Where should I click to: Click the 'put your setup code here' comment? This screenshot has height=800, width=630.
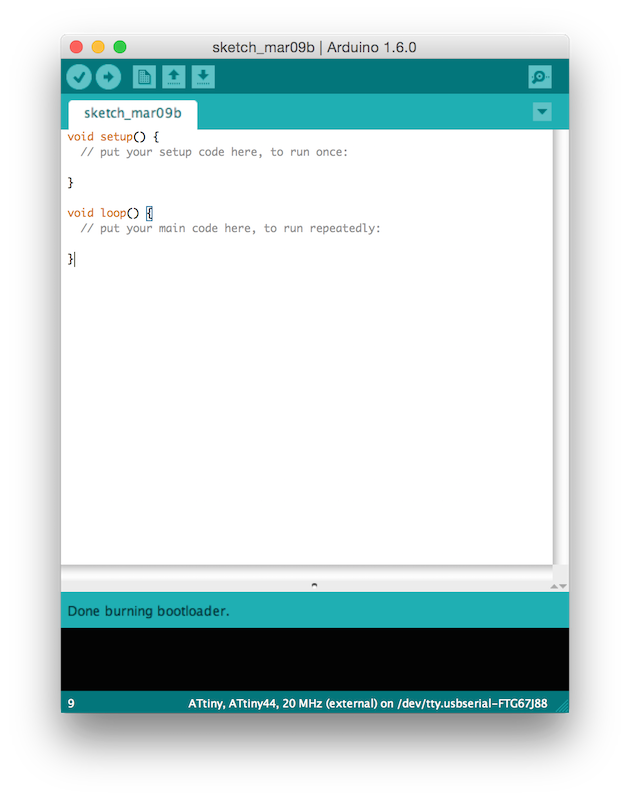[x=214, y=152]
